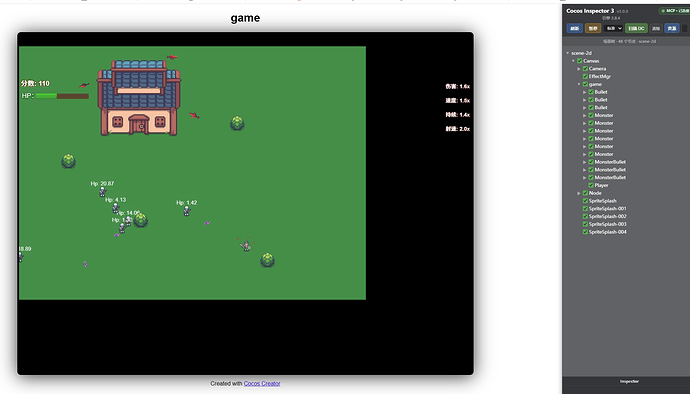Disable the SpriteSplash-003 checkbox
690x394 pixels.
585,224
